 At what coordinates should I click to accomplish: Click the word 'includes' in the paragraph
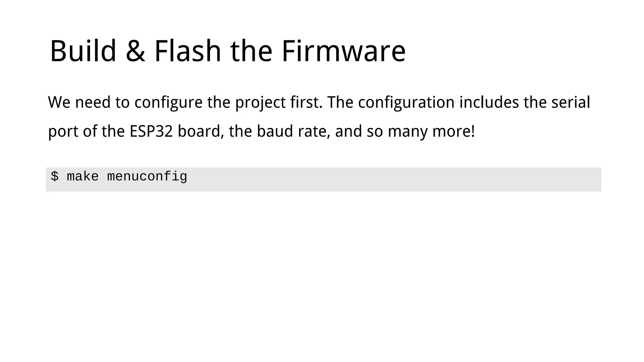click(x=489, y=102)
